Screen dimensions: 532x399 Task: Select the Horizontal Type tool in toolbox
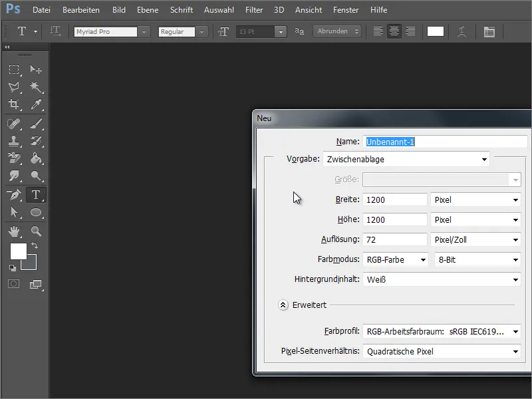(x=36, y=195)
